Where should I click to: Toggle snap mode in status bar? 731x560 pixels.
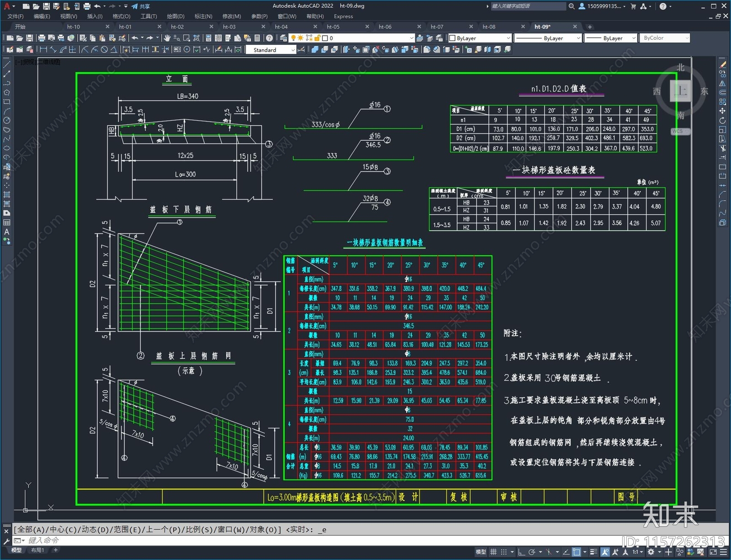pos(504,552)
